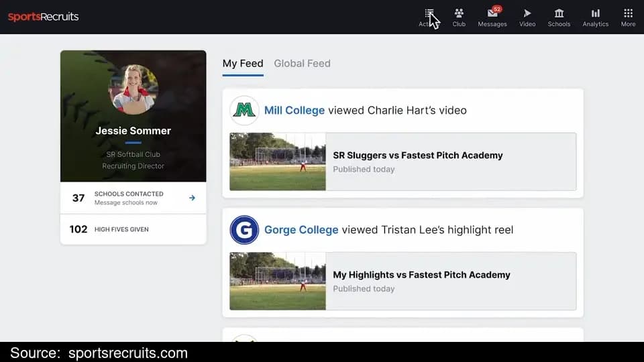Click the Jessie Sommer profile name
Image resolution: width=644 pixels, height=362 pixels.
[x=133, y=131]
